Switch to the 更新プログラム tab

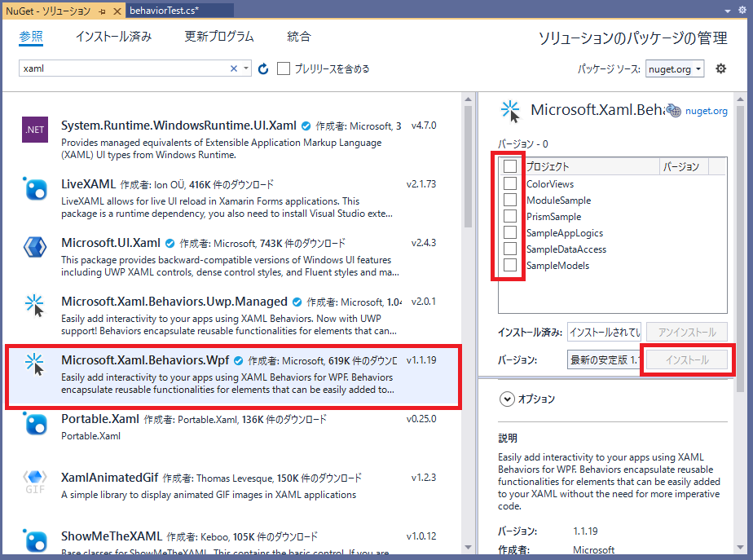coord(219,37)
